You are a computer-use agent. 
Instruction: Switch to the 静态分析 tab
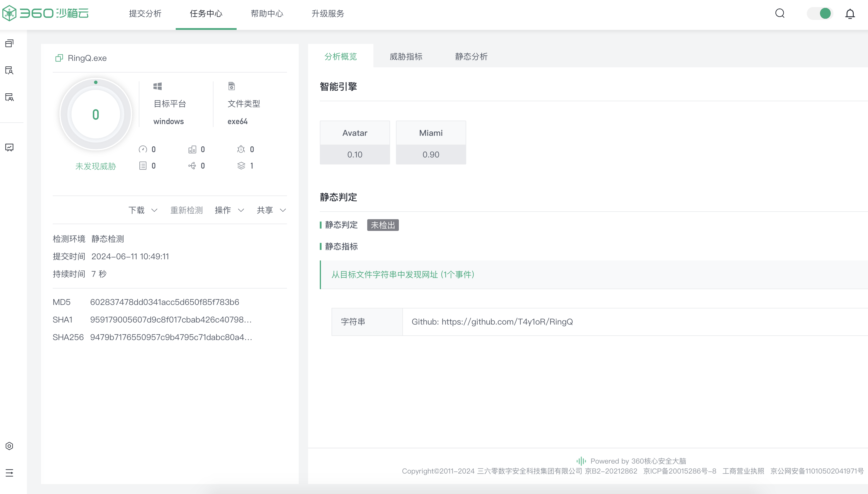click(x=471, y=56)
